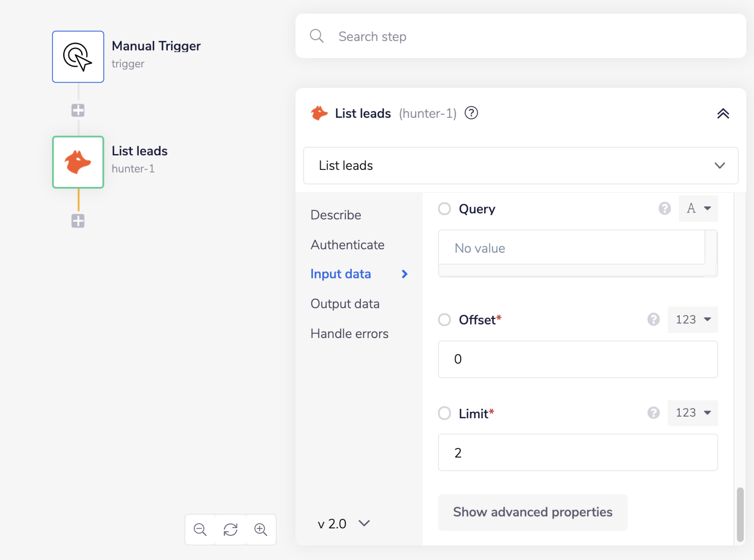Open the List leads operation dropdown

(520, 165)
